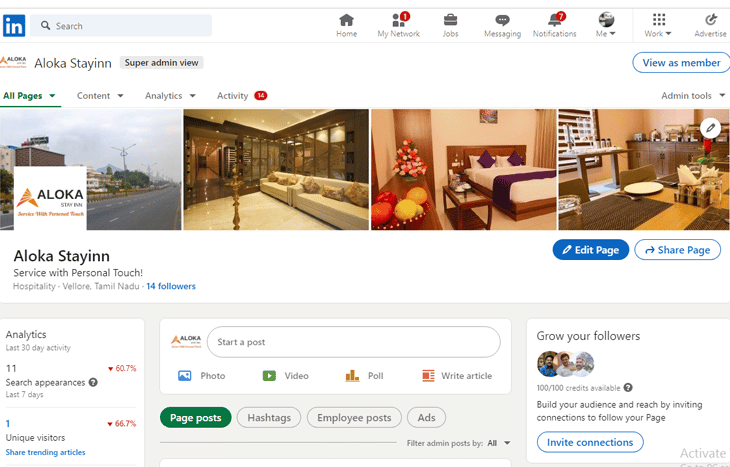Focus the Search input field
This screenshot has height=467, width=730.
tap(121, 25)
